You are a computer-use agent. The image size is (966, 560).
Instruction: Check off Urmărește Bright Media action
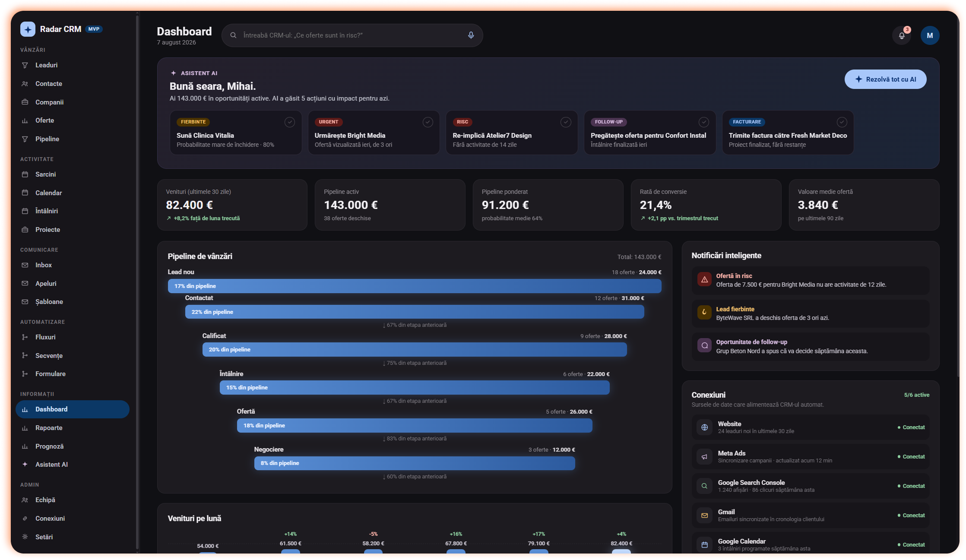pyautogui.click(x=428, y=122)
